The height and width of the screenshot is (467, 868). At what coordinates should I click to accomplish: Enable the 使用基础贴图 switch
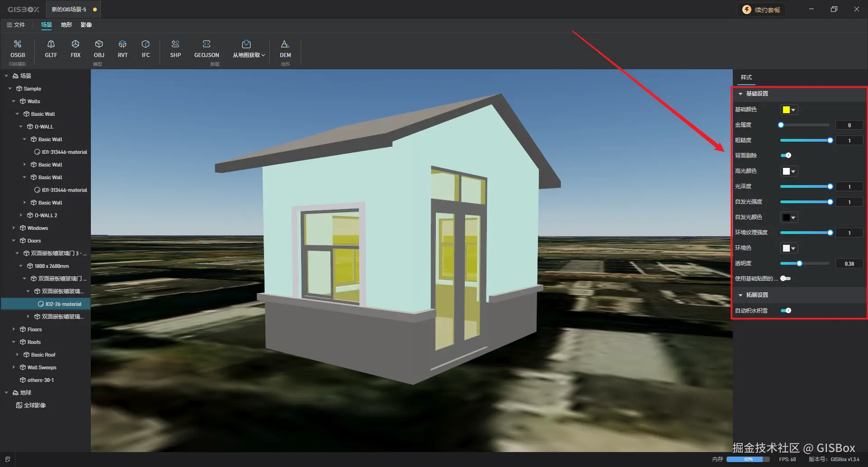point(786,278)
